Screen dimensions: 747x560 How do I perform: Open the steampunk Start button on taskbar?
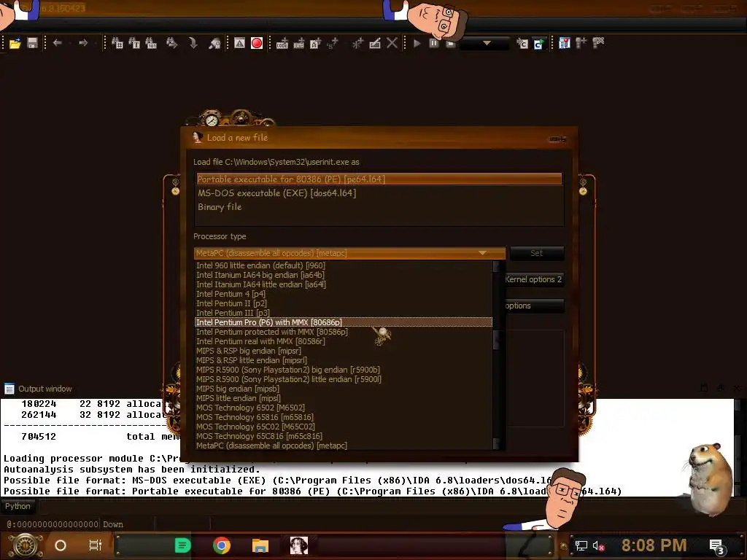(26, 545)
